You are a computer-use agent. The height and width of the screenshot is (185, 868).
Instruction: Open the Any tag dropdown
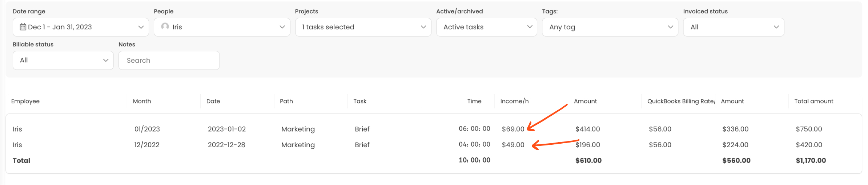point(610,27)
